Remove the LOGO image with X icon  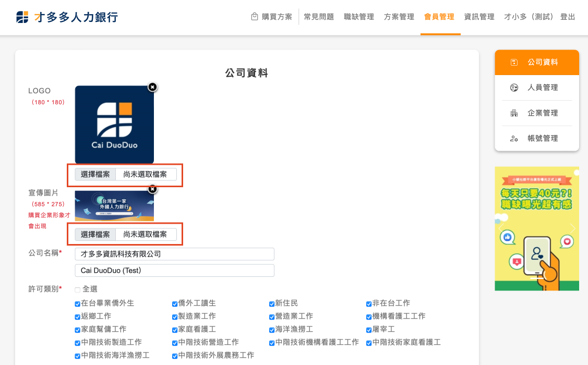152,87
